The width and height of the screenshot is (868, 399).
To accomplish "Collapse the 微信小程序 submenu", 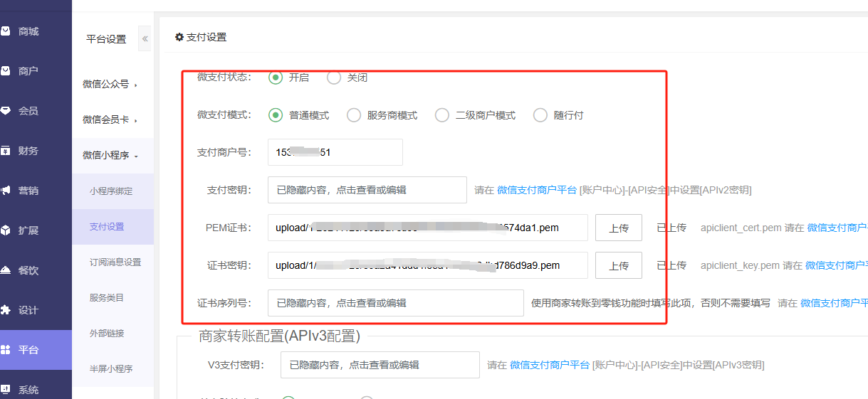I will coord(110,156).
